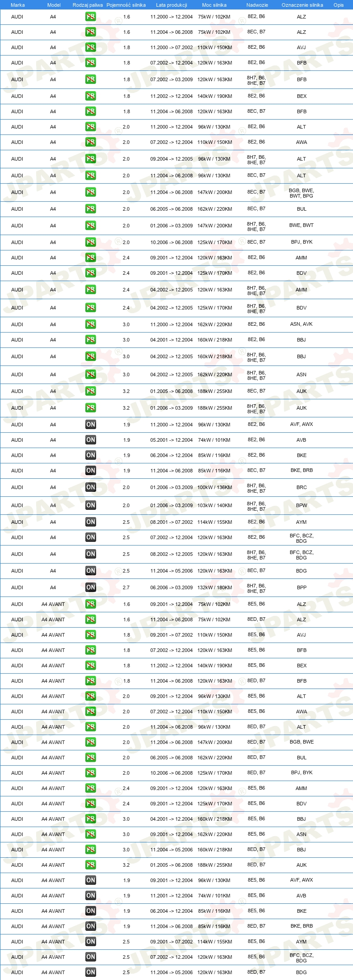Click the PB icon in the A4 AVANT AWA row

pos(91,712)
